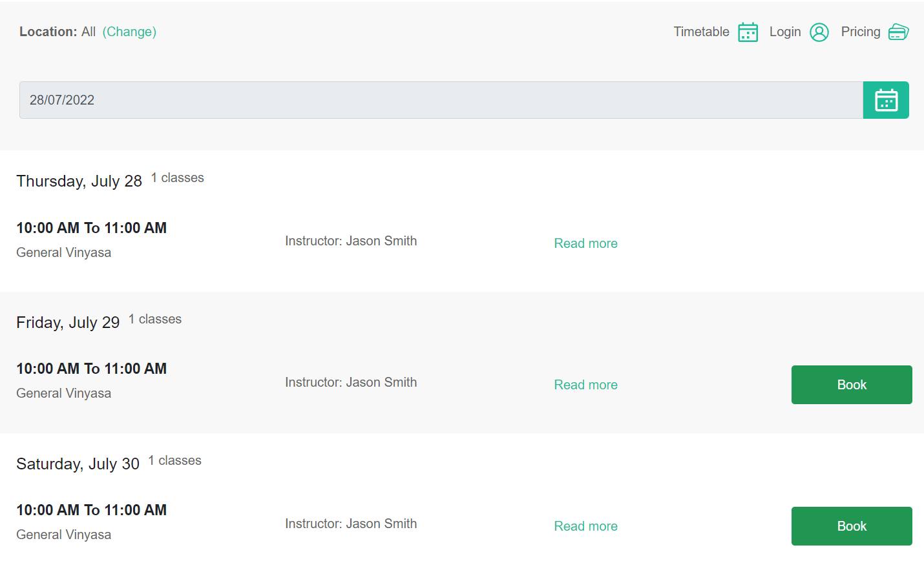The width and height of the screenshot is (924, 572).
Task: Read more about Friday's General Vinyasa class
Action: (x=585, y=384)
